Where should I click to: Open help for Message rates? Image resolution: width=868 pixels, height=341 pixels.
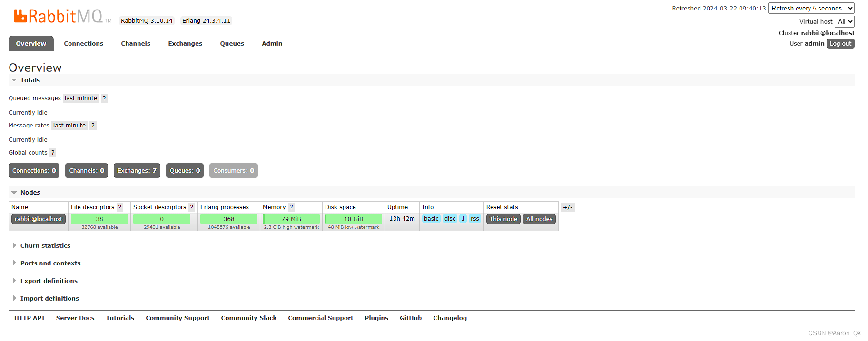[93, 126]
